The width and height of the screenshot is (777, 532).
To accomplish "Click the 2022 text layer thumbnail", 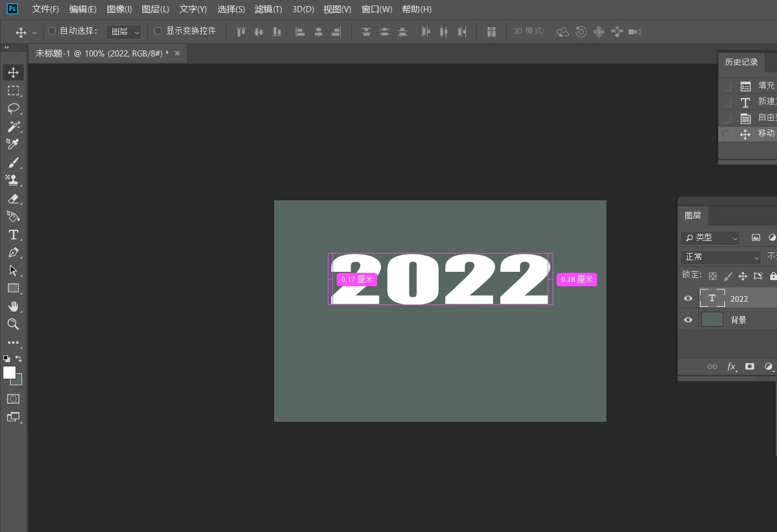I will click(712, 298).
